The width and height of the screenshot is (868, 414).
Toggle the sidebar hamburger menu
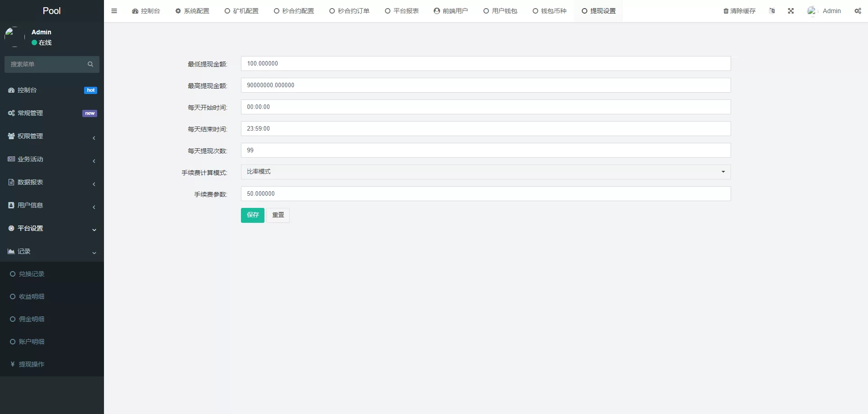pyautogui.click(x=114, y=11)
